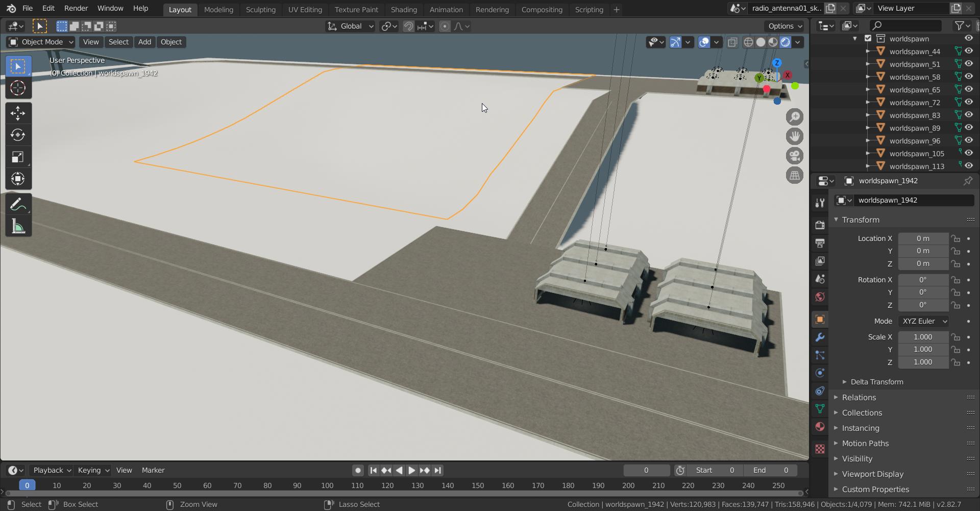Screen dimensions: 980x511
Task: Open rotation Mode XYZ Euler dropdown
Action: click(923, 321)
